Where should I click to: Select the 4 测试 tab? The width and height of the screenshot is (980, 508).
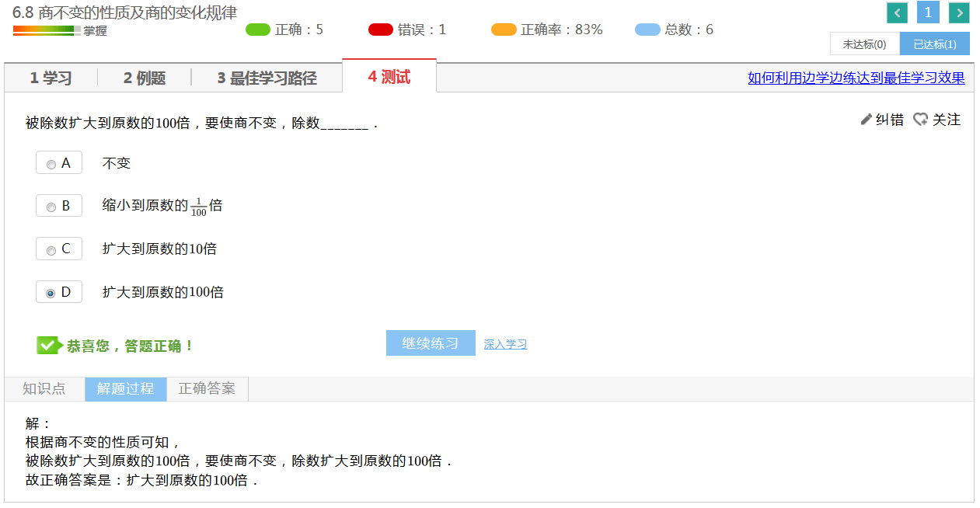(x=389, y=77)
